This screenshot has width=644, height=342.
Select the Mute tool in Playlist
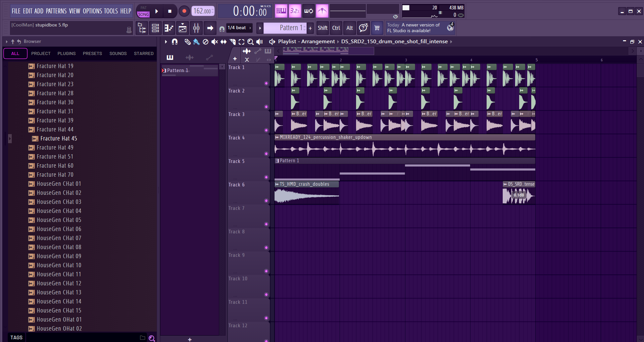[x=214, y=42]
